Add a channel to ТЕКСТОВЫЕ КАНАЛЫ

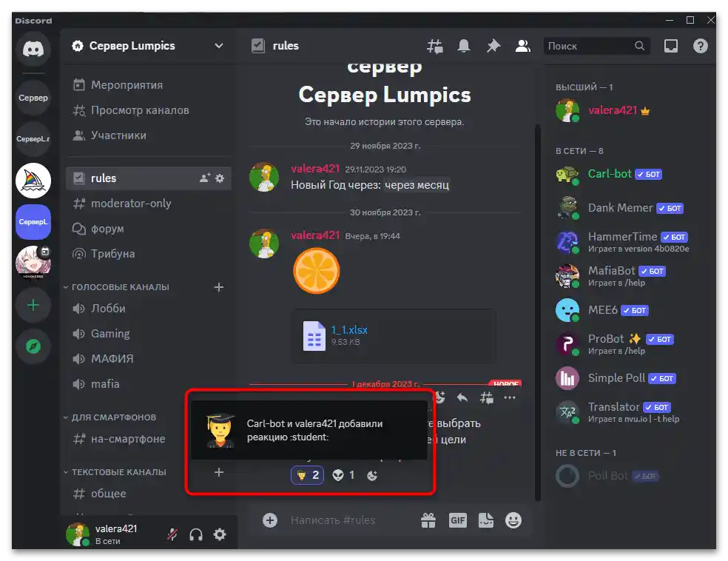click(x=219, y=472)
